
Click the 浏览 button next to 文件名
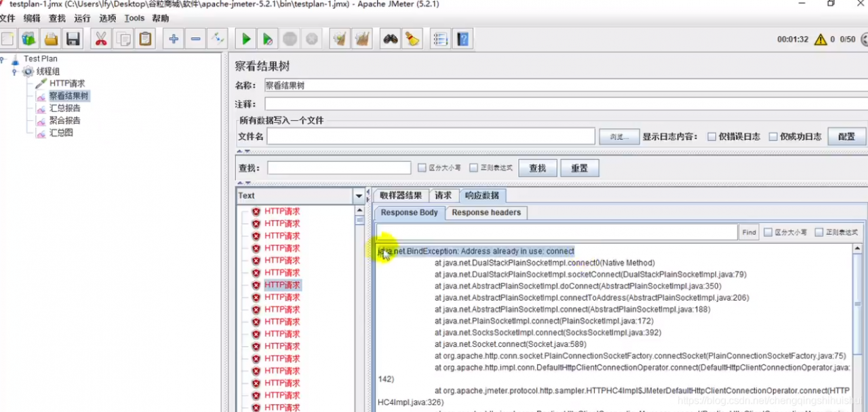coord(619,136)
